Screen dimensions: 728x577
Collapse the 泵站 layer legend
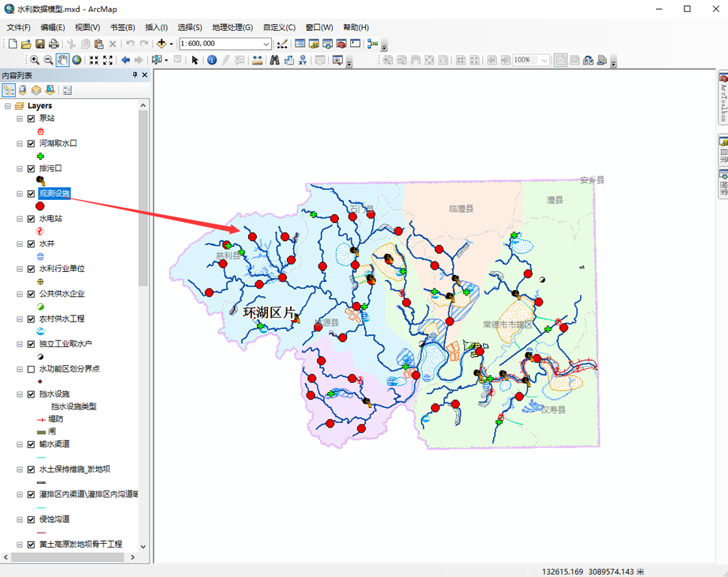tap(20, 119)
